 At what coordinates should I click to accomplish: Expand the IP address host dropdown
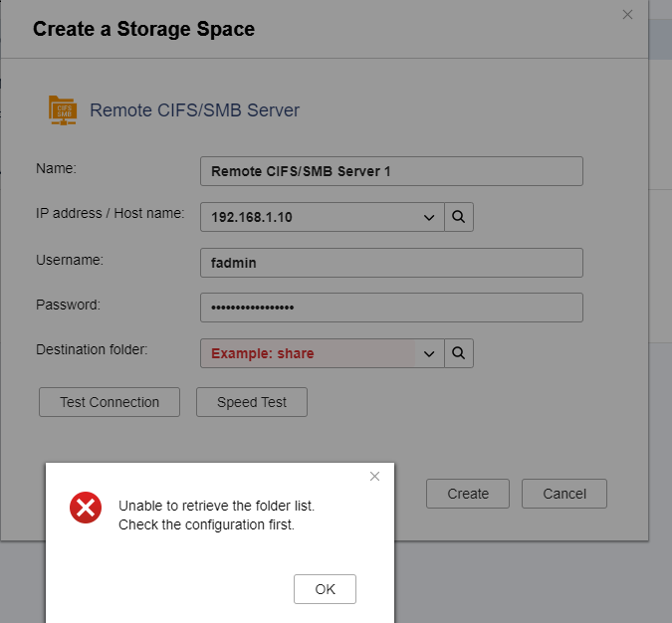coord(429,217)
